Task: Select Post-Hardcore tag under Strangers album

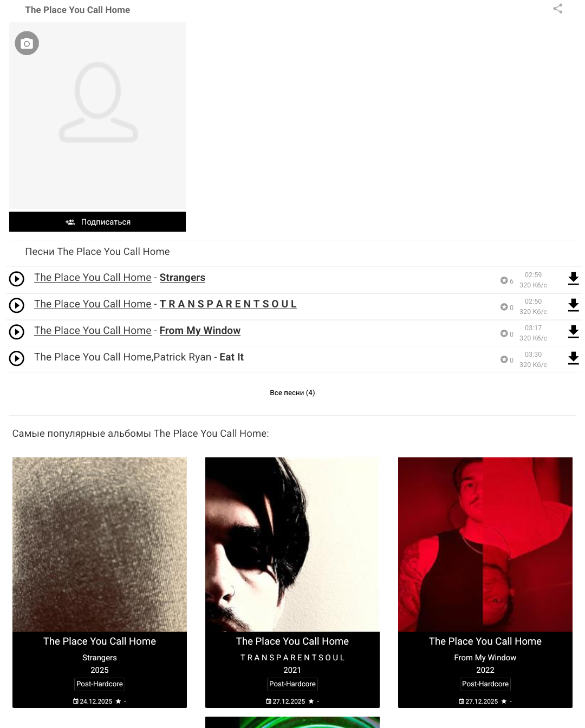Action: click(x=100, y=684)
